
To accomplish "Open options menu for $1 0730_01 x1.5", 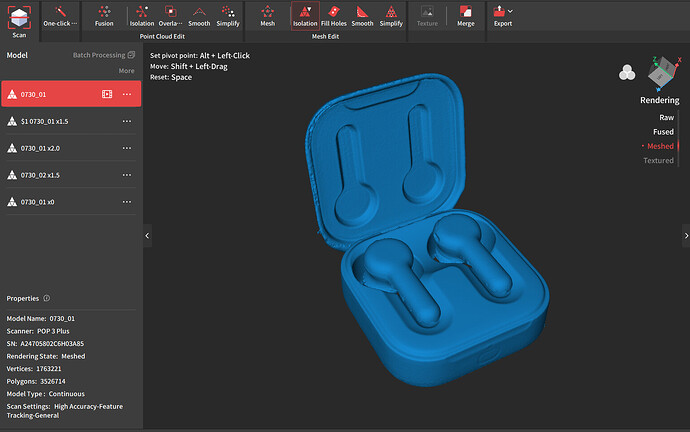I will pos(127,121).
